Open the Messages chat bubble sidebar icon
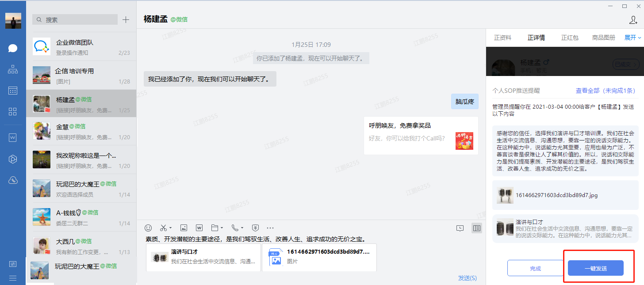The height and width of the screenshot is (285, 644). (x=13, y=48)
